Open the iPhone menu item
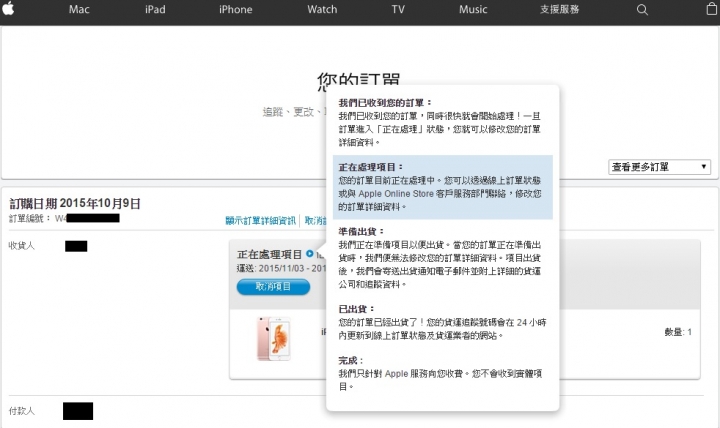 tap(236, 9)
